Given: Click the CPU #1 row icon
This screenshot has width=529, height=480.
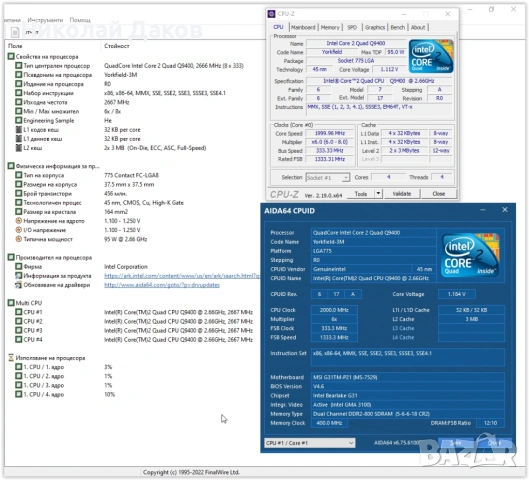Looking at the screenshot, I should pos(19,312).
